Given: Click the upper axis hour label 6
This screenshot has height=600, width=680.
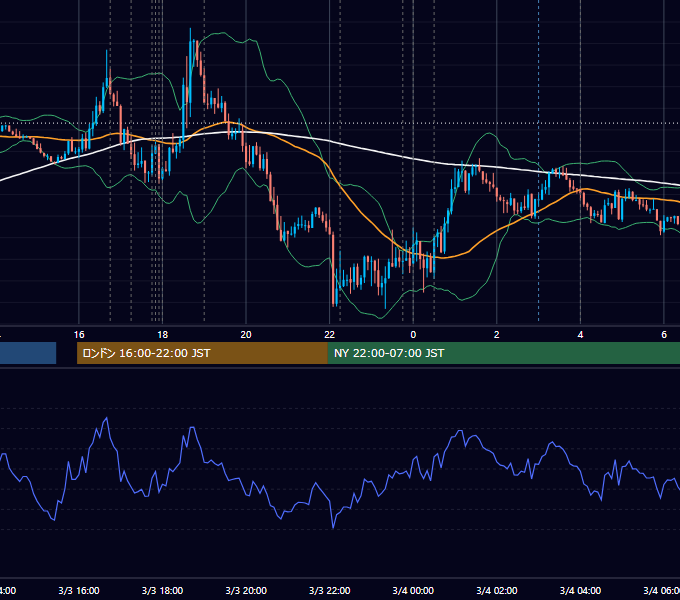Looking at the screenshot, I should (x=664, y=335).
